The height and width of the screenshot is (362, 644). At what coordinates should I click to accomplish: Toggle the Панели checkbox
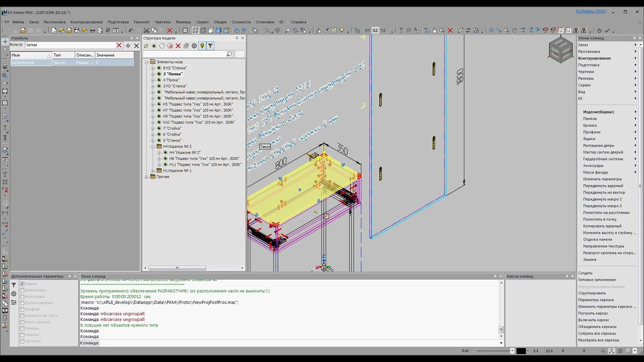pyautogui.click(x=22, y=284)
